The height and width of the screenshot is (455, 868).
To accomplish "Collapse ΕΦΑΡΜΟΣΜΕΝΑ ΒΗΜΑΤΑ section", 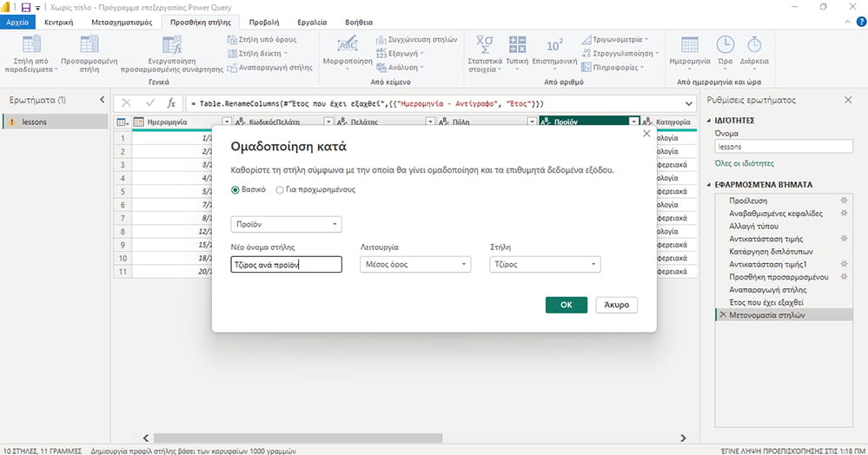I will pos(709,184).
